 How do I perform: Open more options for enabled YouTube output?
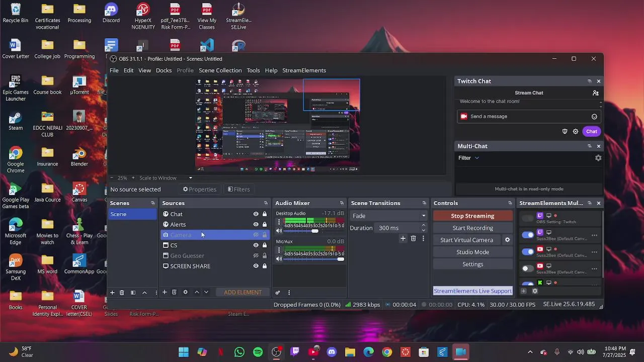(x=594, y=252)
